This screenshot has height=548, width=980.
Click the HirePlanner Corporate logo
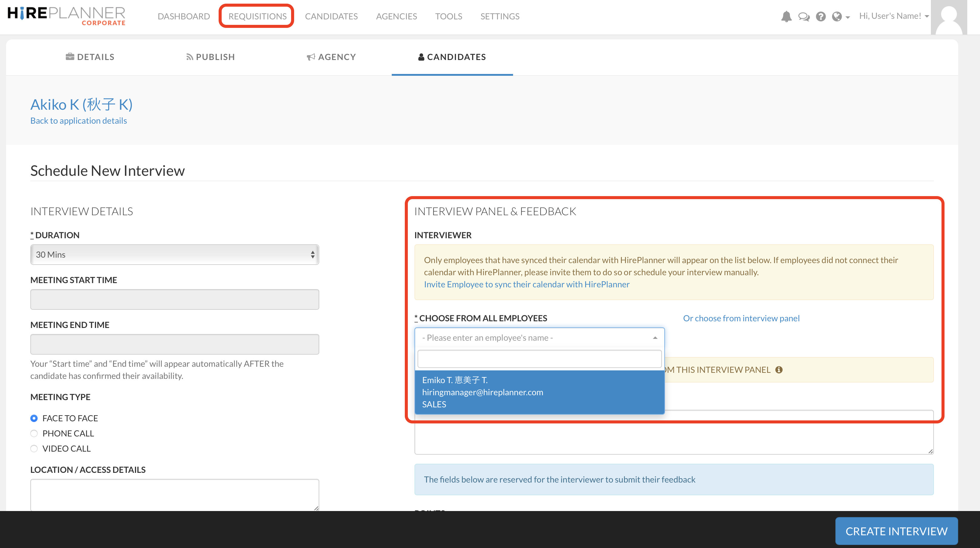[66, 16]
